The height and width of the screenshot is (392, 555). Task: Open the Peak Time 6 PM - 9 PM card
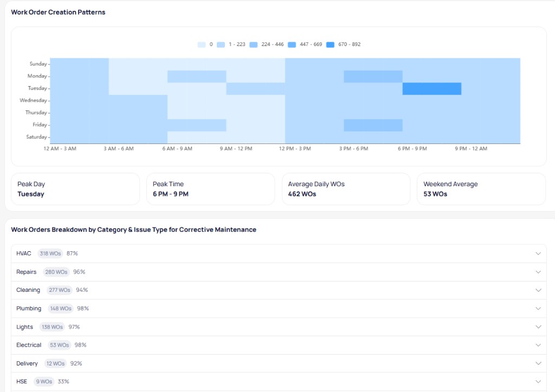click(x=211, y=189)
